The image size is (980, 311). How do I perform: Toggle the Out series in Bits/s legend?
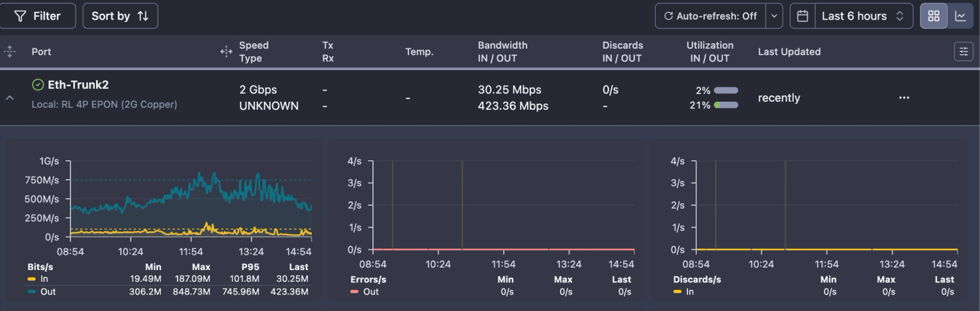[x=41, y=291]
